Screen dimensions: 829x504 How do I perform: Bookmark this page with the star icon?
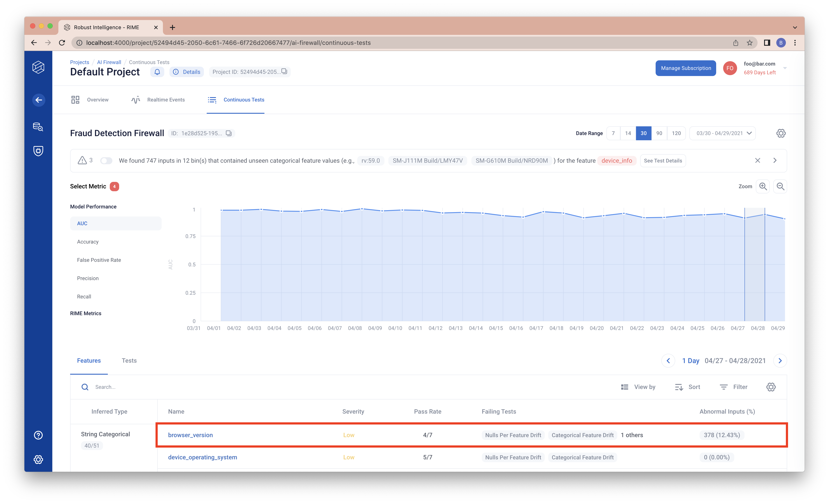[749, 43]
